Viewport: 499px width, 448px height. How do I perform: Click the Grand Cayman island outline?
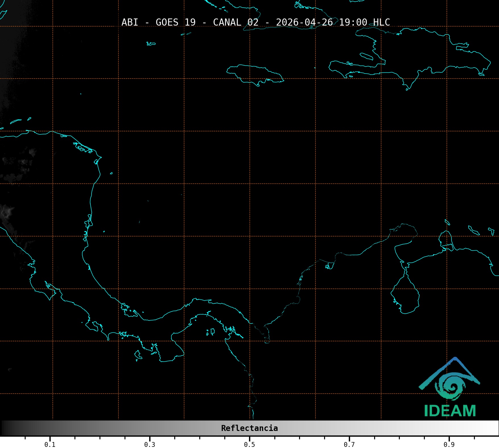coord(151,44)
